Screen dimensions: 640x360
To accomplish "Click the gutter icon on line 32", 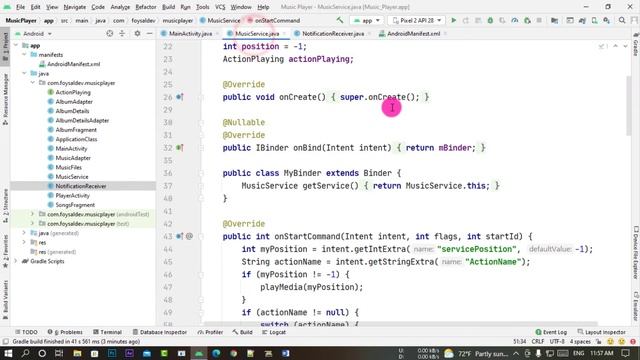I will coord(180,148).
